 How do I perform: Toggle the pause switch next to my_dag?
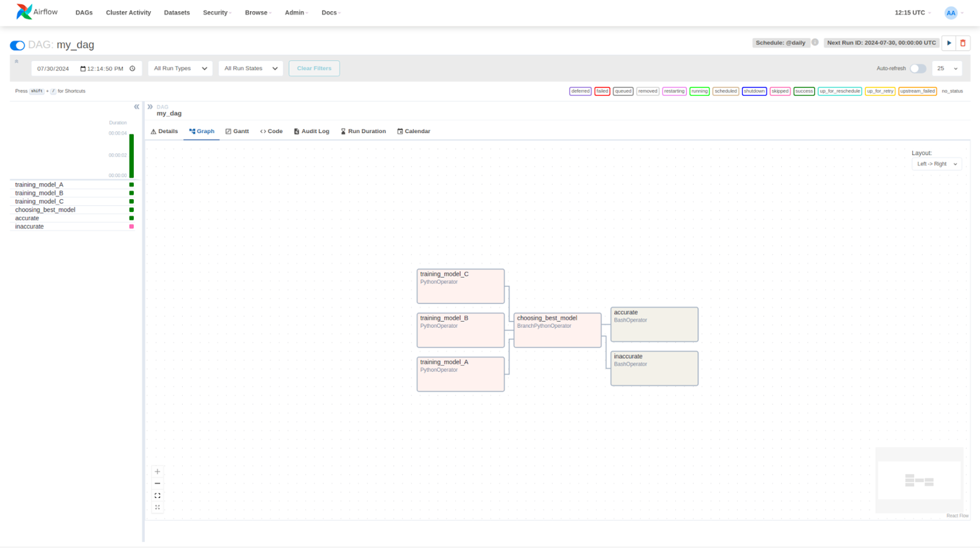[x=17, y=45]
